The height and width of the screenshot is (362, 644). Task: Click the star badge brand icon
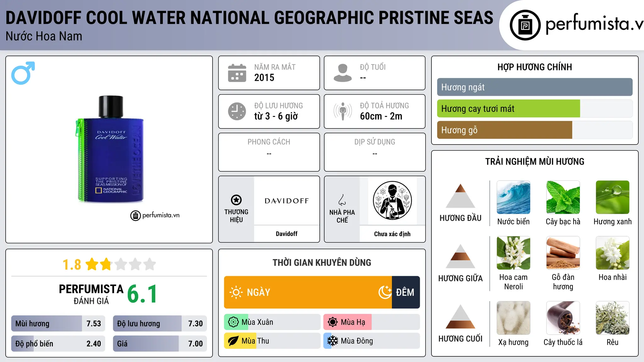(x=236, y=200)
